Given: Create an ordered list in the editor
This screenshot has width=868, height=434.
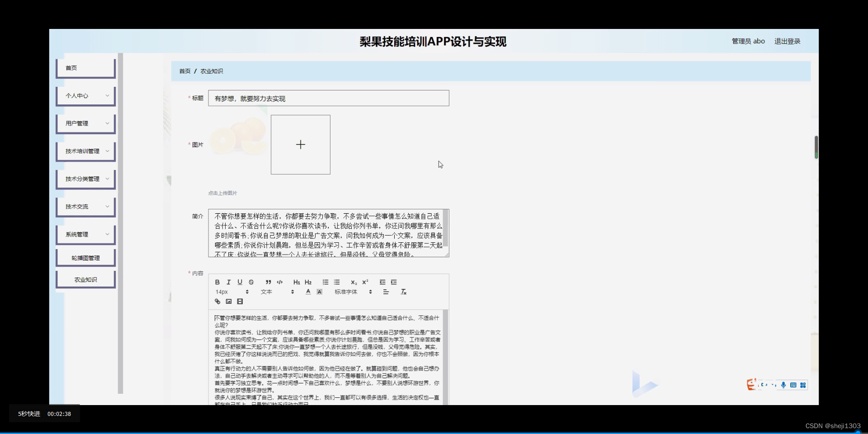Looking at the screenshot, I should click(x=325, y=282).
